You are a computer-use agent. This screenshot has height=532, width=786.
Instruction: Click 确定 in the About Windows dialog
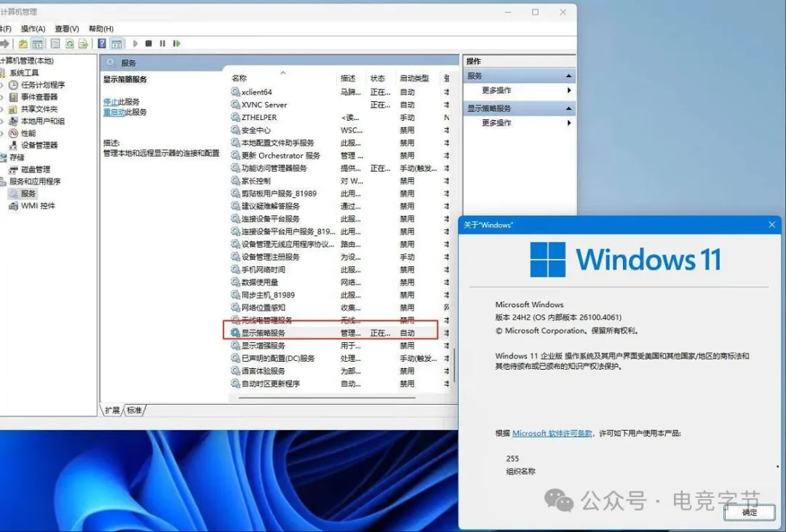point(750,512)
